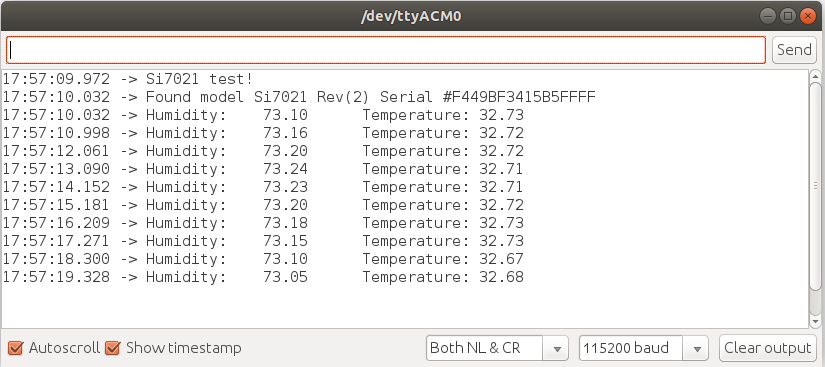Image resolution: width=825 pixels, height=367 pixels.
Task: Click the scrollbar up arrow
Action: pos(816,76)
